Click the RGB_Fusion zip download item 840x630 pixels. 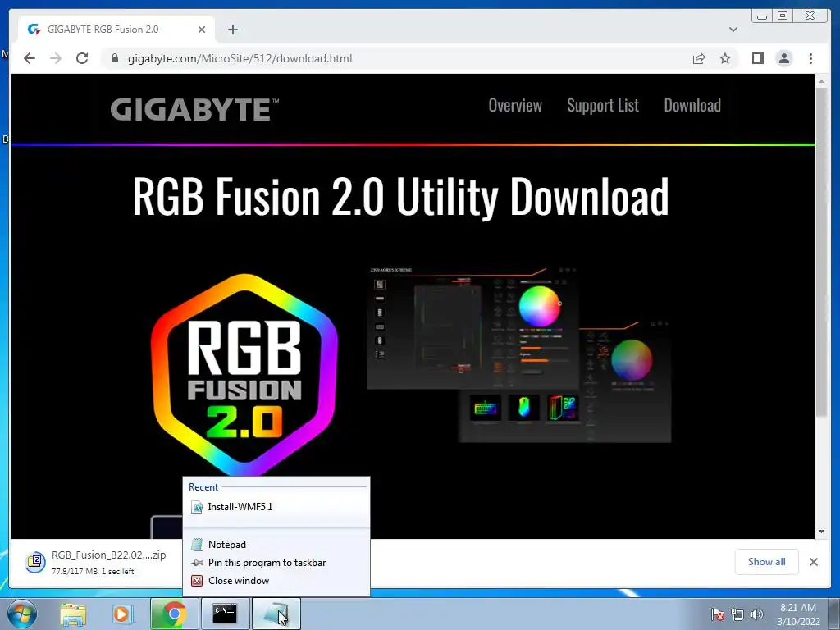97,561
